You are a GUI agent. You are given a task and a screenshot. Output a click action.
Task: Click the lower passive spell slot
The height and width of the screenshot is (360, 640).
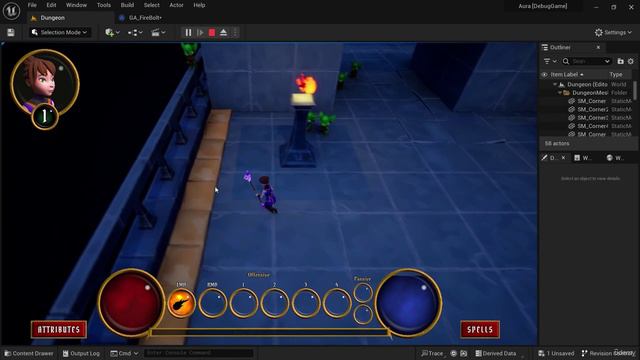(x=363, y=315)
